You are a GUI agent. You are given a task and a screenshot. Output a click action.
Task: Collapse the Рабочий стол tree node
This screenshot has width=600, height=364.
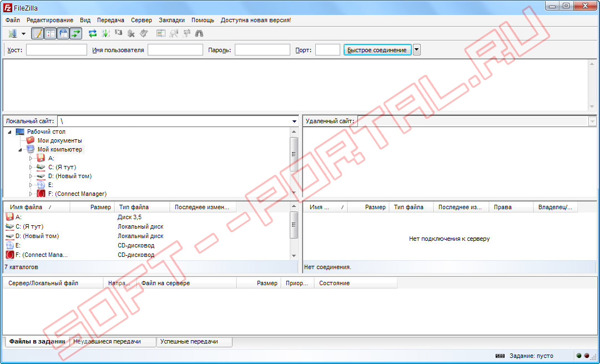(9, 132)
